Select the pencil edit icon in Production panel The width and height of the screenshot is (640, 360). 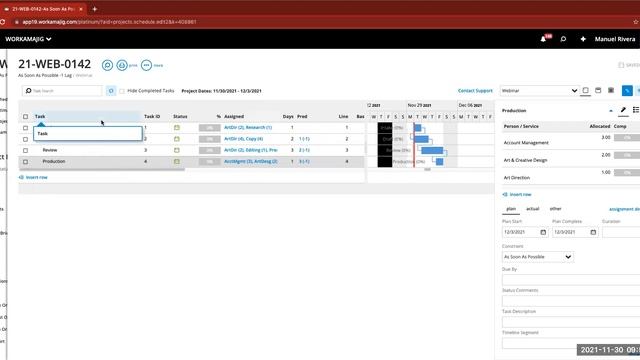pos(623,110)
